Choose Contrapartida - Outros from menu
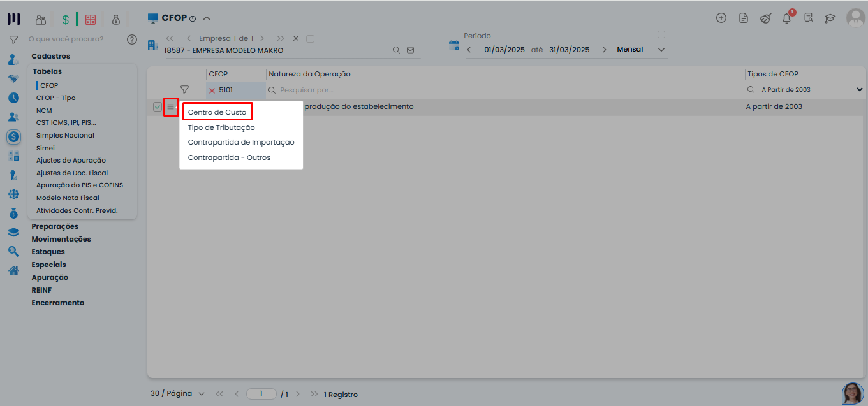This screenshot has width=868, height=406. pos(229,157)
